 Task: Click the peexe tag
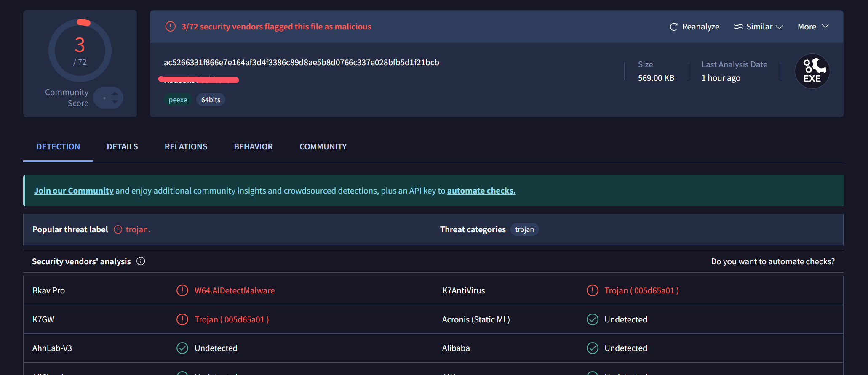(178, 100)
